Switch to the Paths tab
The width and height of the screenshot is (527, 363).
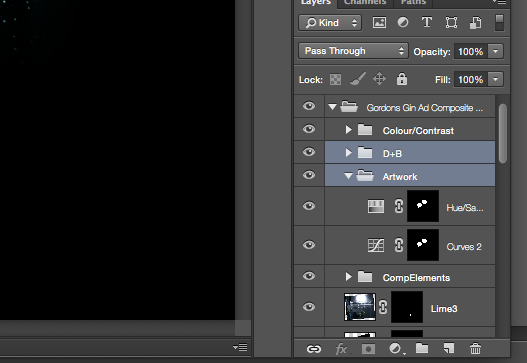pyautogui.click(x=413, y=2)
